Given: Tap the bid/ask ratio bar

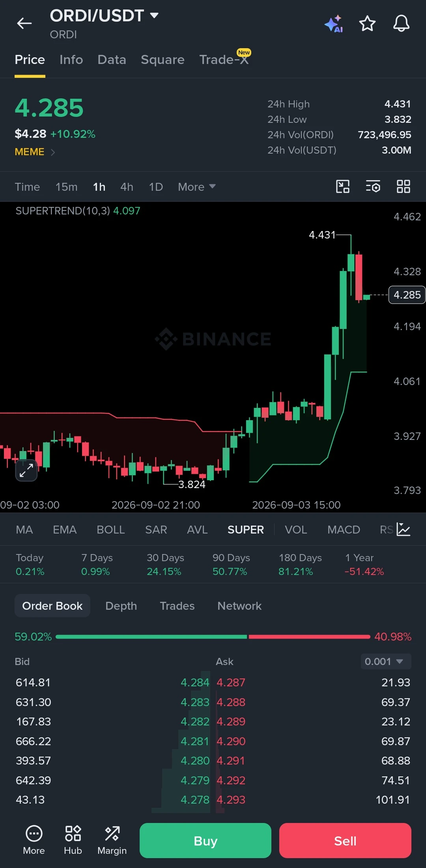Looking at the screenshot, I should pyautogui.click(x=213, y=637).
